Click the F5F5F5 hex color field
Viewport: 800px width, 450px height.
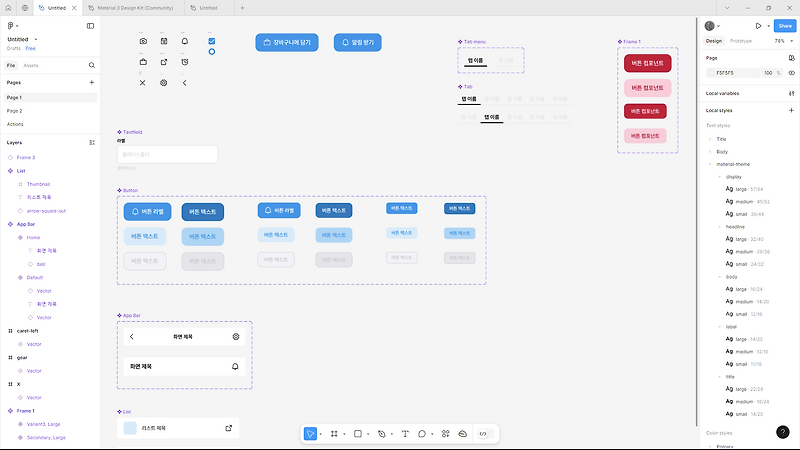(x=724, y=73)
